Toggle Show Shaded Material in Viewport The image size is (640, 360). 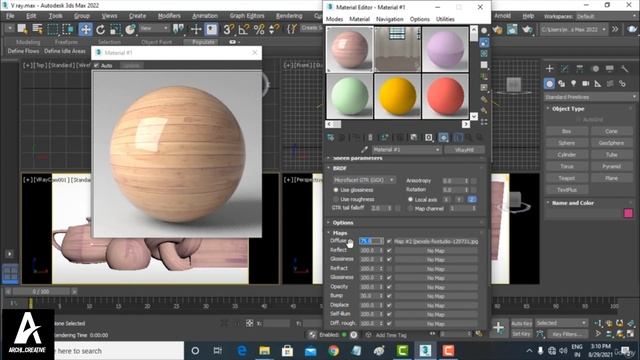click(x=443, y=138)
